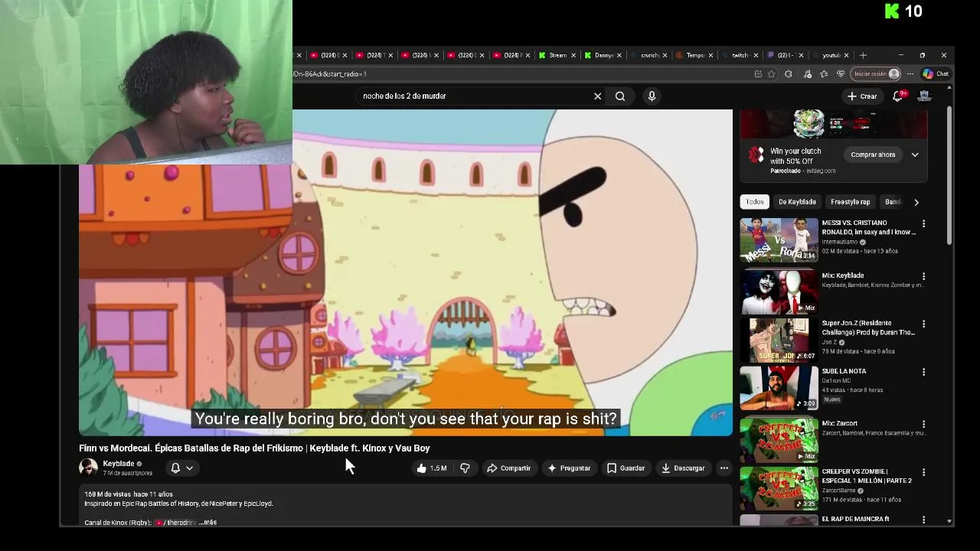Image resolution: width=980 pixels, height=551 pixels.
Task: Open options for CREEPER VS ZOMBIE video
Action: 923,472
